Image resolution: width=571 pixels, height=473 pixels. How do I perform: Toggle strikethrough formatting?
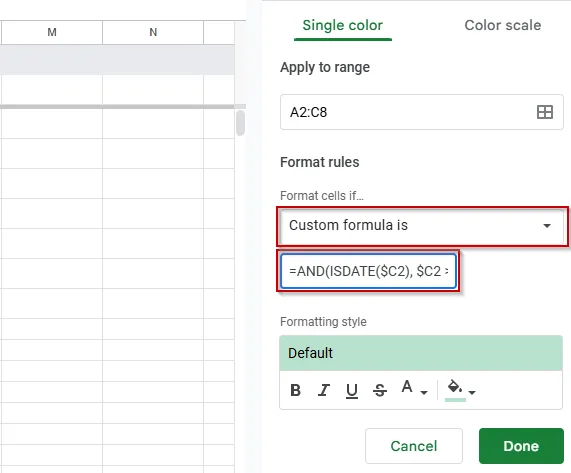(380, 390)
